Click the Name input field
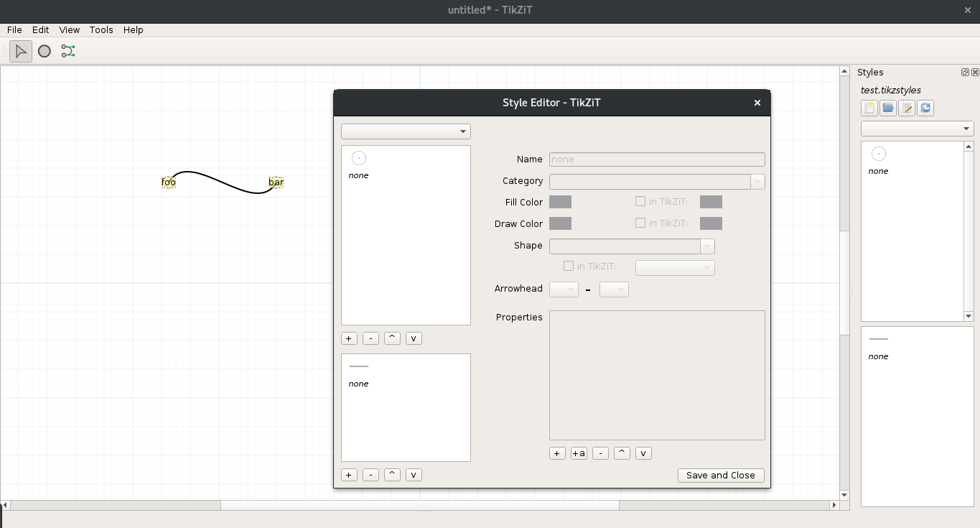The width and height of the screenshot is (980, 528). pos(657,159)
